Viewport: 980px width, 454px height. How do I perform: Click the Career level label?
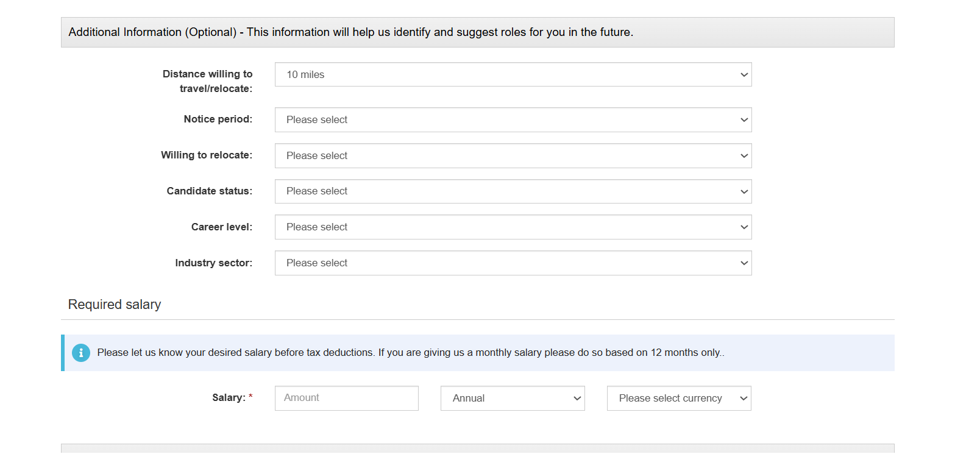[221, 227]
